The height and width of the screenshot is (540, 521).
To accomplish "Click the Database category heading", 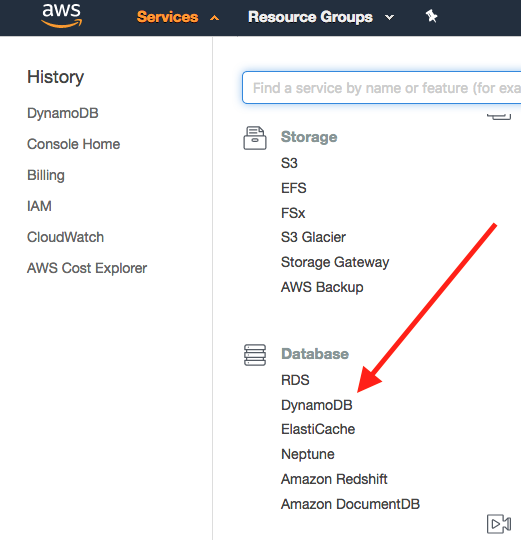I will coord(315,354).
